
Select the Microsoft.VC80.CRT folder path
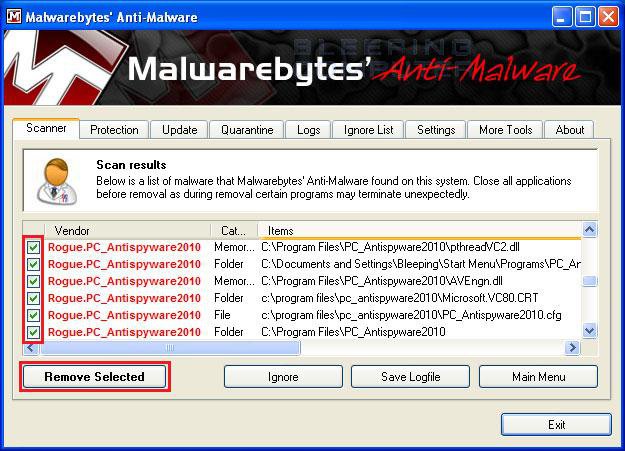point(399,298)
